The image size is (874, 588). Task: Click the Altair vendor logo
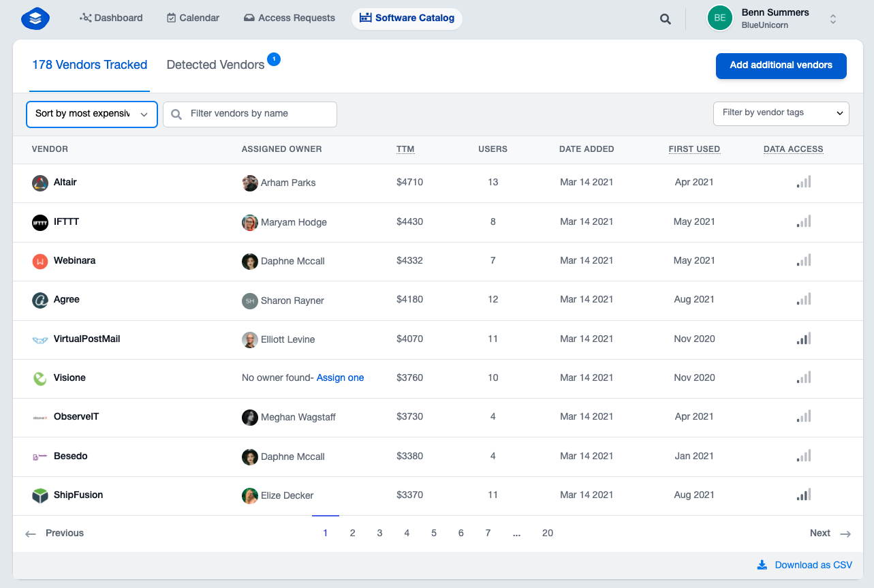40,183
